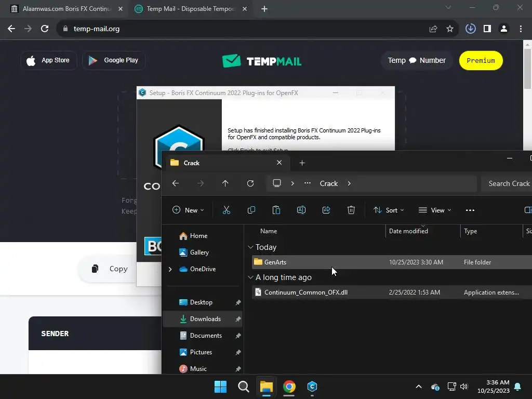The image size is (532, 399).
Task: Open Chrome profile avatar
Action: point(504,29)
